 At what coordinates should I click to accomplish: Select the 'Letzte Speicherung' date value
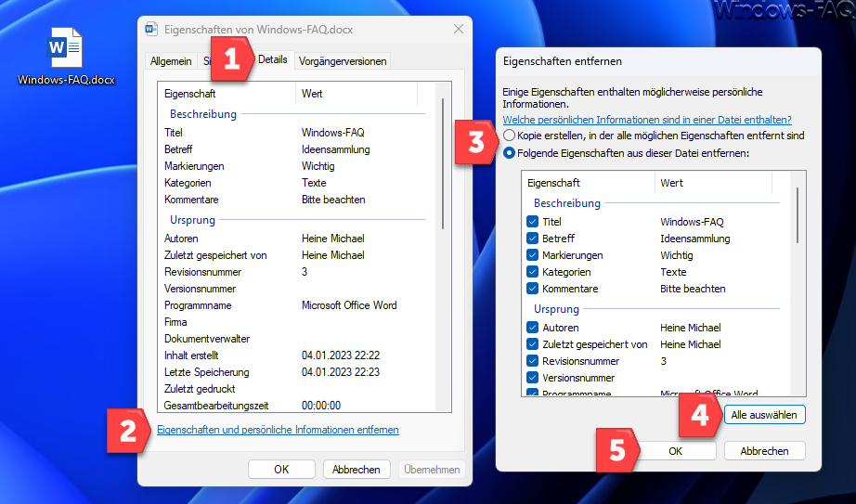click(x=341, y=372)
